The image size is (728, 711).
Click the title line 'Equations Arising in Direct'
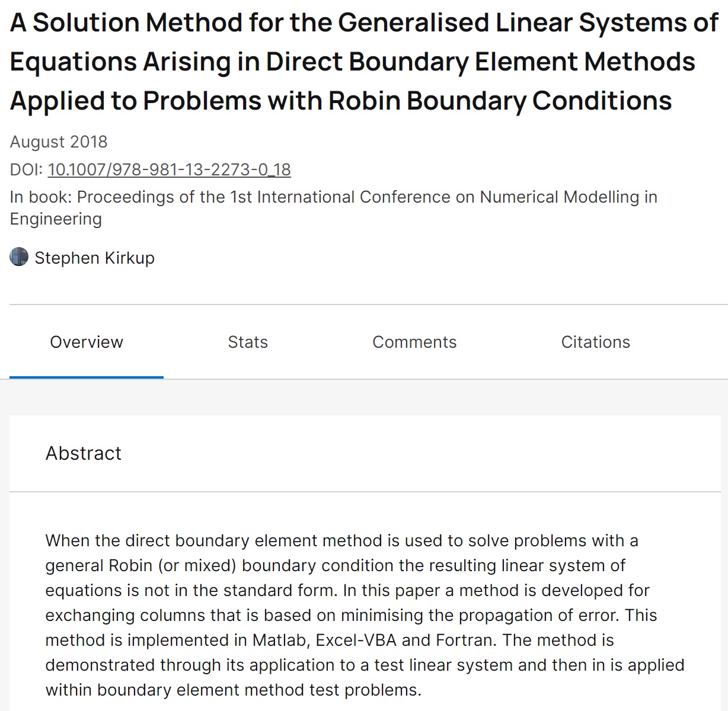tap(352, 62)
